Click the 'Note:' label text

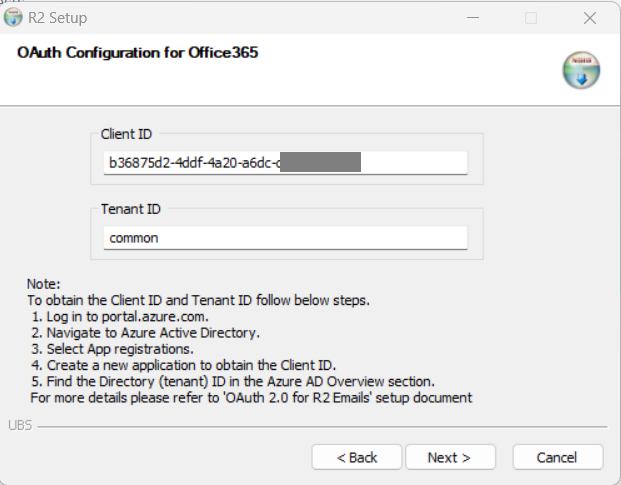(44, 284)
